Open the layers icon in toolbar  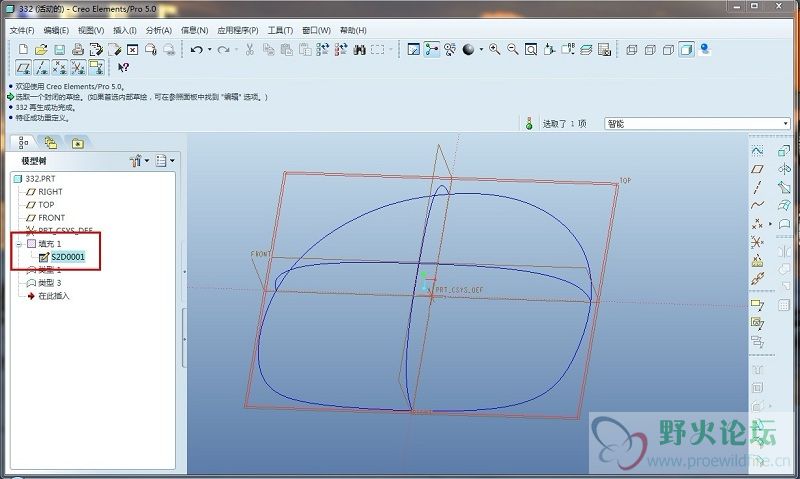pos(586,49)
